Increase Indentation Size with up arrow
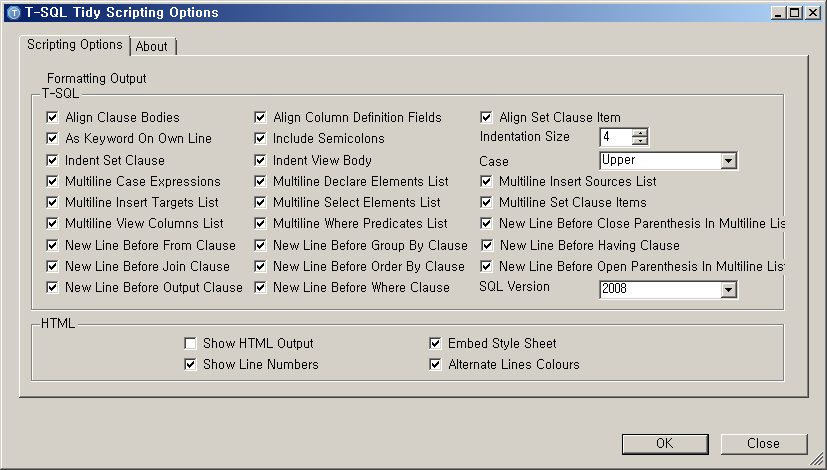Image resolution: width=827 pixels, height=470 pixels. (x=640, y=133)
